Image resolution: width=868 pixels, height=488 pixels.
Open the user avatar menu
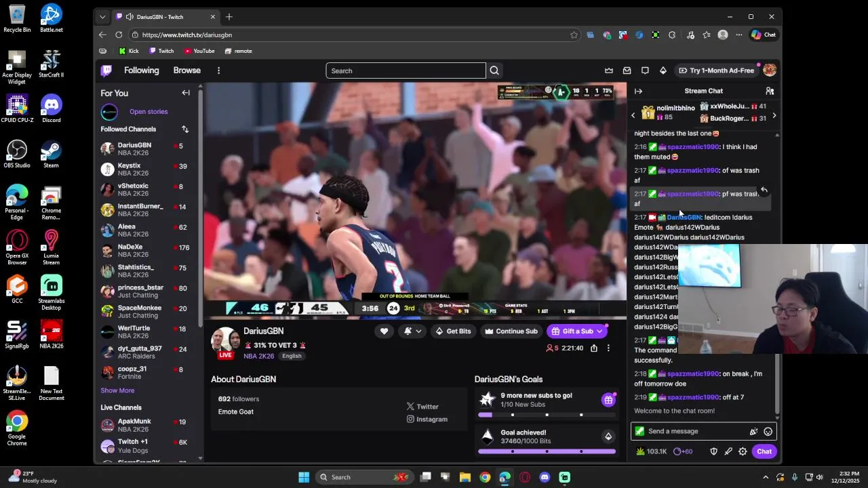pos(769,70)
